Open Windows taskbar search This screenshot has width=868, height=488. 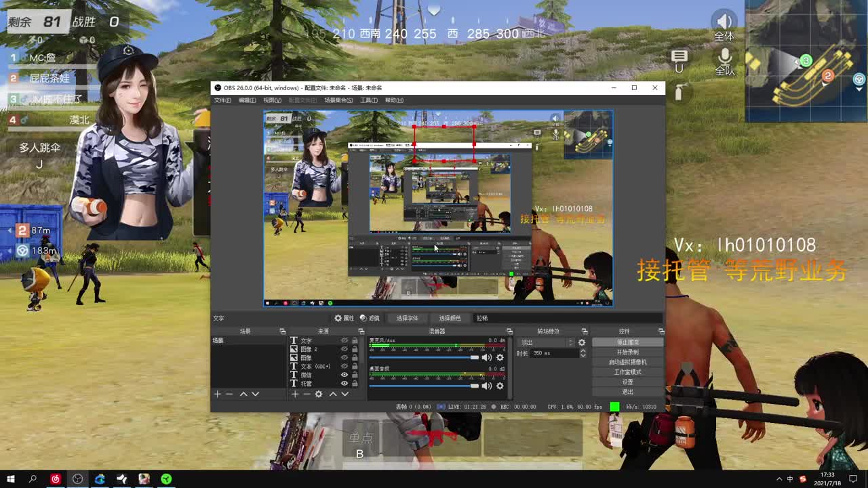[33, 479]
